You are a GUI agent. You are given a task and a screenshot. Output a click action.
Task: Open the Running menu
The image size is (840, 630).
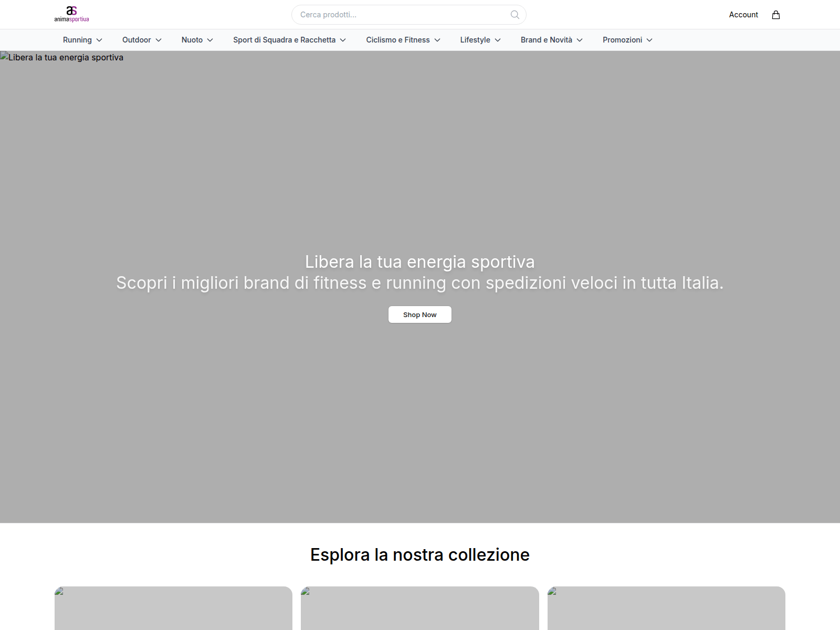pyautogui.click(x=82, y=40)
